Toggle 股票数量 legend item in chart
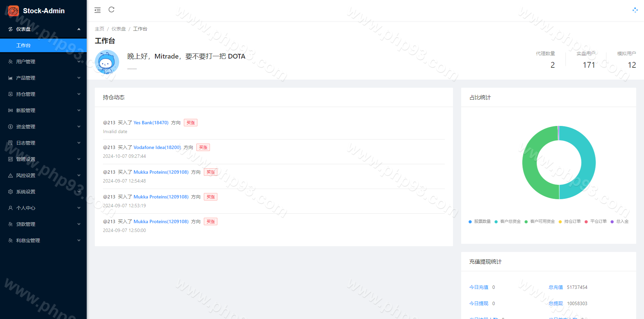 (479, 221)
